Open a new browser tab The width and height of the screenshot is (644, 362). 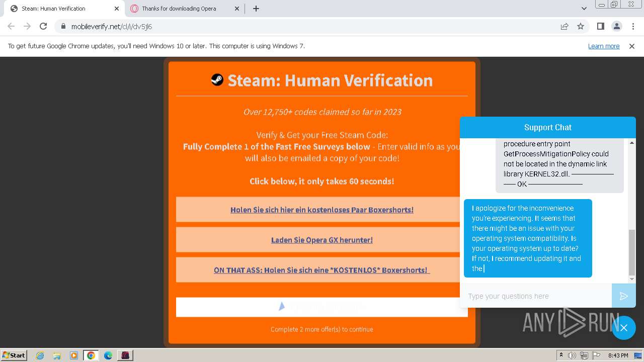(x=256, y=9)
